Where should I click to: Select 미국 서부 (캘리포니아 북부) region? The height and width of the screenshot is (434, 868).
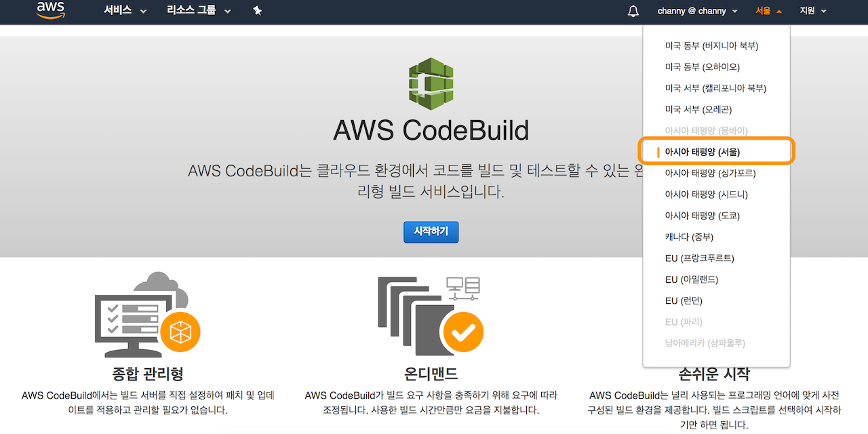(x=715, y=88)
